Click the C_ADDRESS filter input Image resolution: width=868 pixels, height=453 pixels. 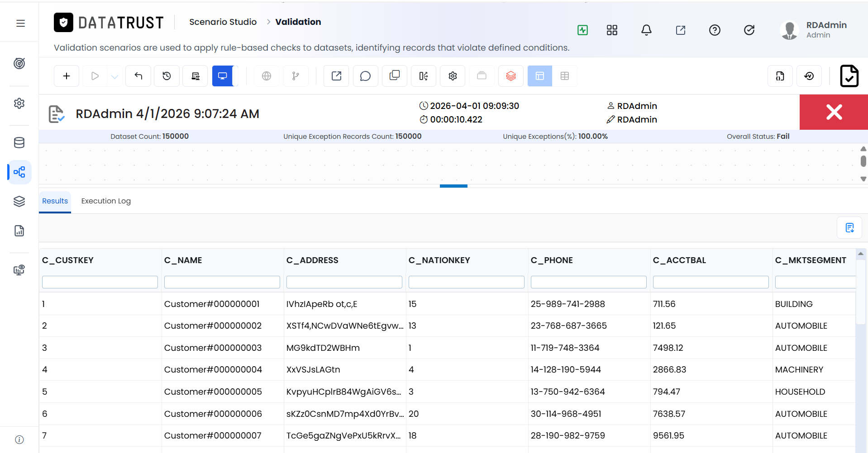344,282
